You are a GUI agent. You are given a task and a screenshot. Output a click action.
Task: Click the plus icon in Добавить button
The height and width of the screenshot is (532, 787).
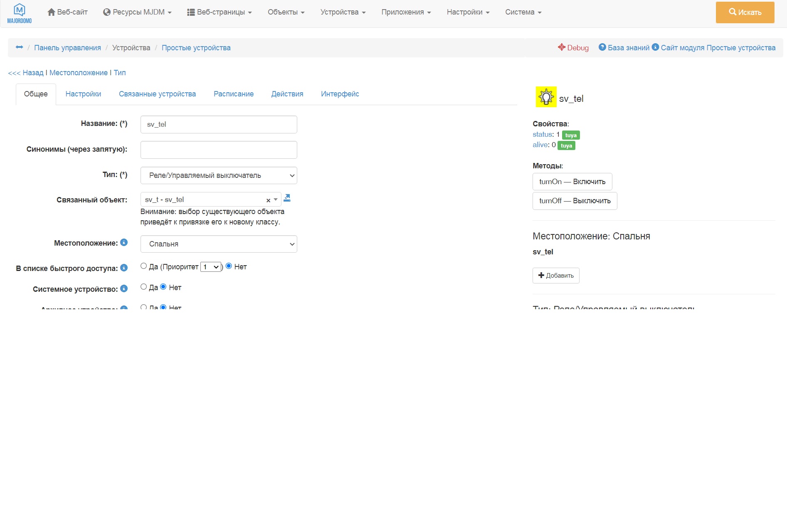point(541,276)
